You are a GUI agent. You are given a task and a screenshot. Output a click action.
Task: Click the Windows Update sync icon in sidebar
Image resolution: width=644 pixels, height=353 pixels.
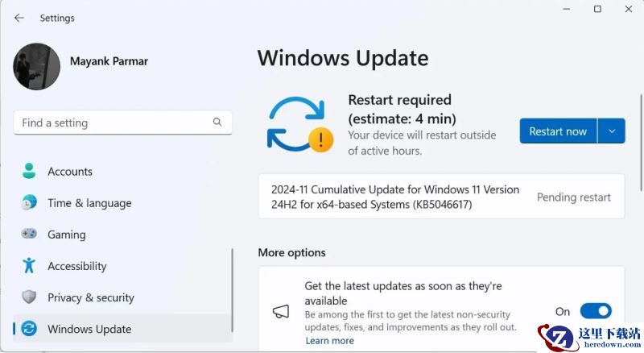[x=29, y=328]
